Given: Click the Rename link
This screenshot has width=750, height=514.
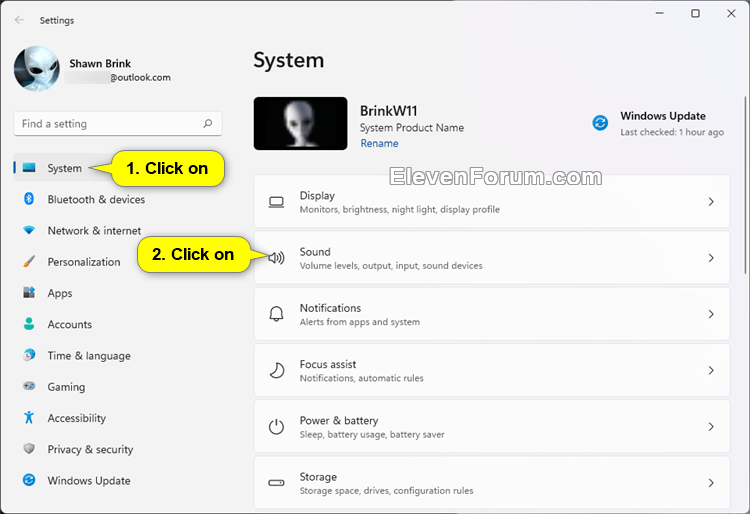Looking at the screenshot, I should click(379, 143).
